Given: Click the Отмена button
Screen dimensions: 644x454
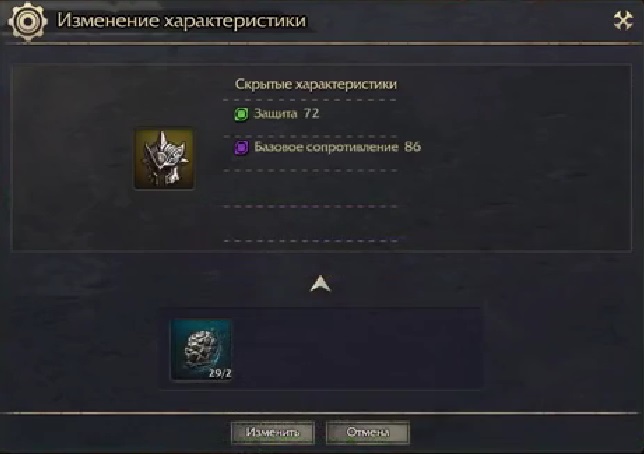Looking at the screenshot, I should coord(368,432).
